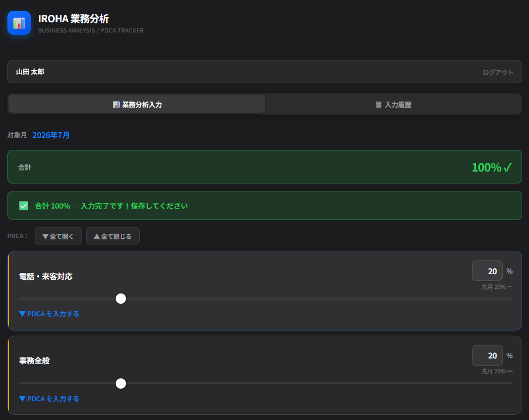529x420 pixels.
Task: Click the 電話・来客対応 card title
Action: (46, 276)
